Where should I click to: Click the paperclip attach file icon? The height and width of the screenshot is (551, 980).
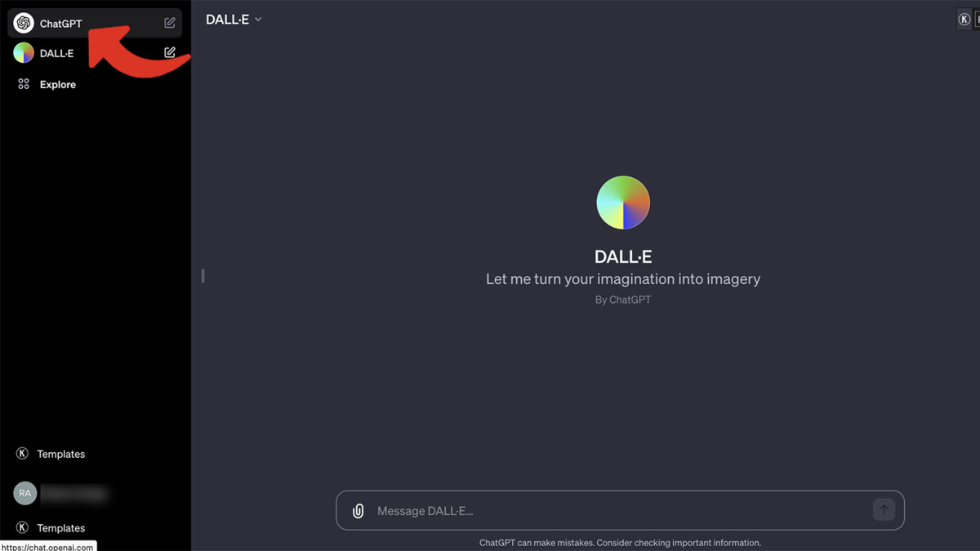pyautogui.click(x=358, y=511)
